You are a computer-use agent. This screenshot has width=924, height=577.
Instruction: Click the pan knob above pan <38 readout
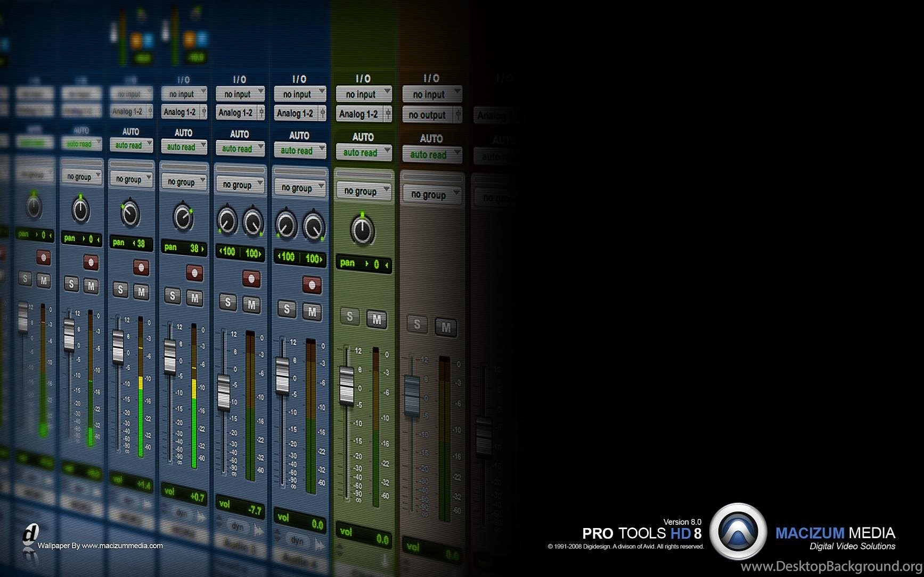[x=130, y=213]
